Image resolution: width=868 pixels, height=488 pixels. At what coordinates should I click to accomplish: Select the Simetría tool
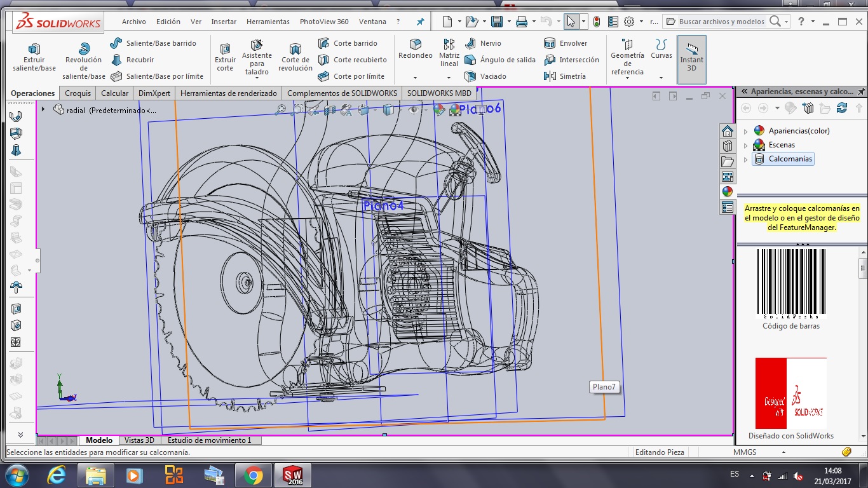point(565,76)
